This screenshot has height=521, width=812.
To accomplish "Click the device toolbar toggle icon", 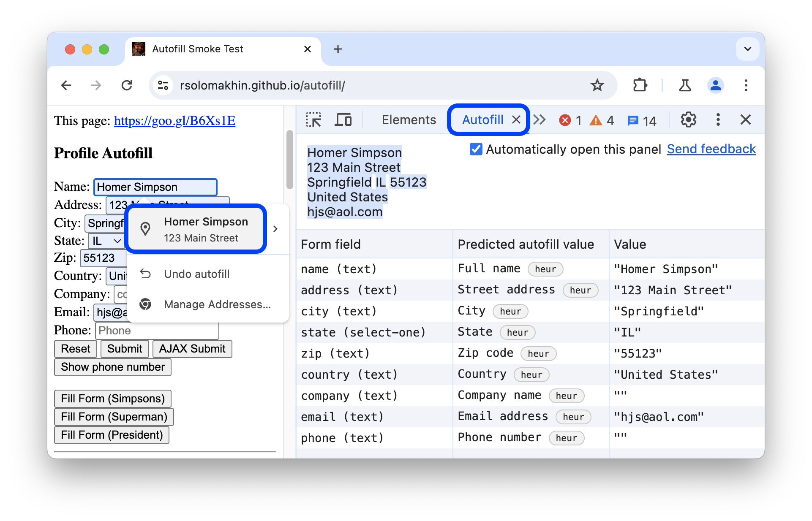I will coord(343,120).
